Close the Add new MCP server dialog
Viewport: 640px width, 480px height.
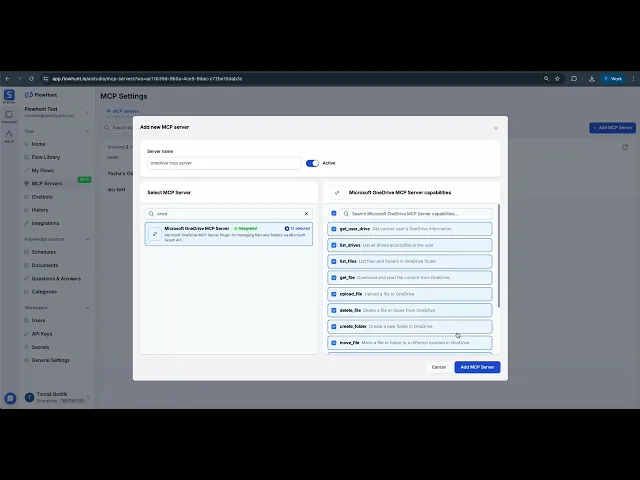coord(496,128)
